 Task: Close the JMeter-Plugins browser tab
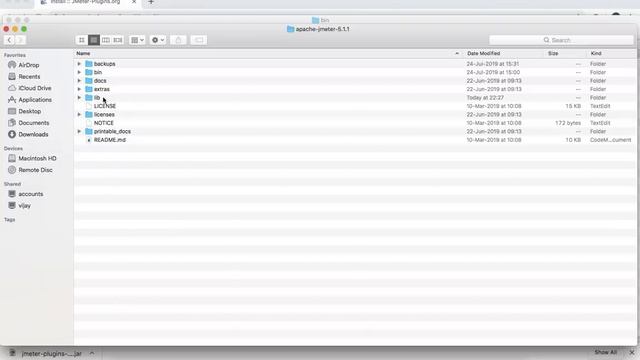[134, 2]
